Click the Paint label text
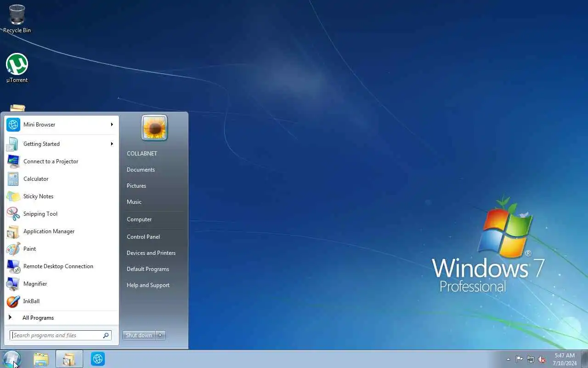The image size is (588, 368). pos(30,249)
